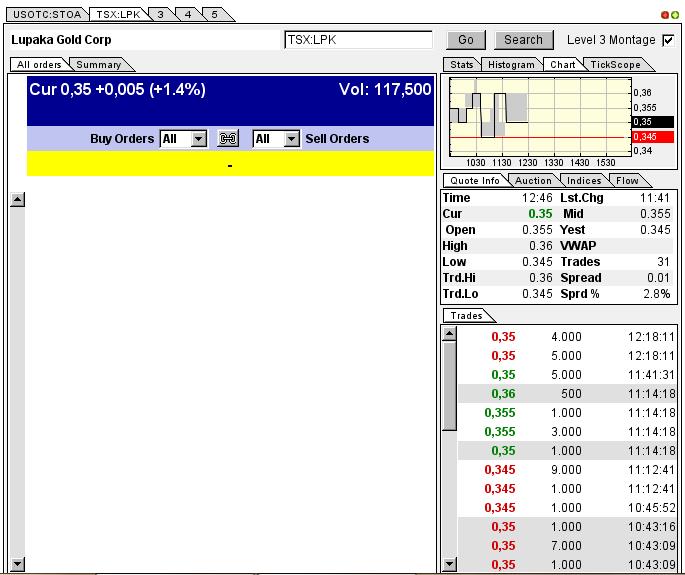Click the Vol: 117,500 text
Image resolution: width=685 pixels, height=575 pixels.
pyautogui.click(x=385, y=90)
